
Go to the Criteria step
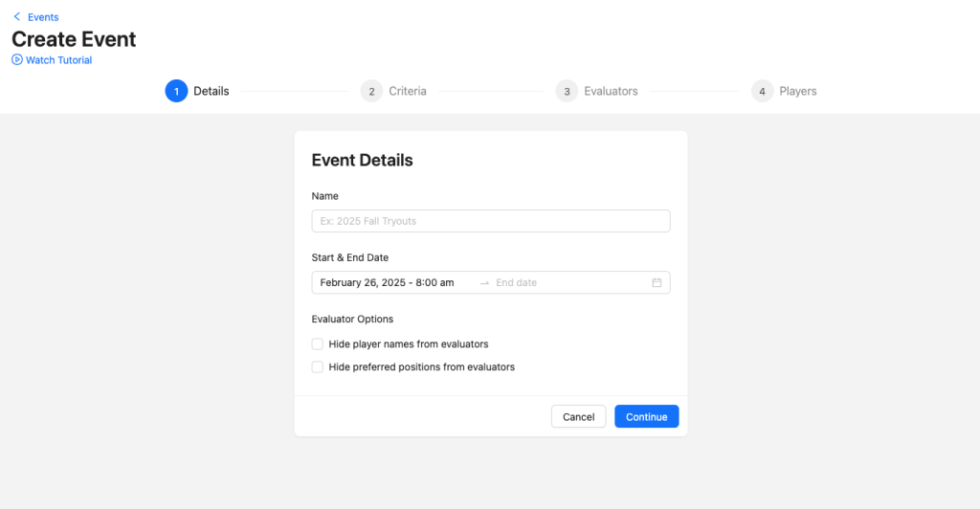point(408,92)
